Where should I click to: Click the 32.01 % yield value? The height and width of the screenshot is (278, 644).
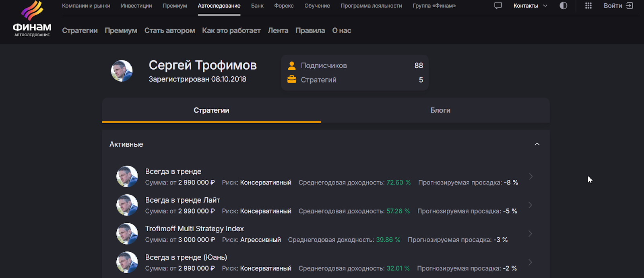coord(398,268)
